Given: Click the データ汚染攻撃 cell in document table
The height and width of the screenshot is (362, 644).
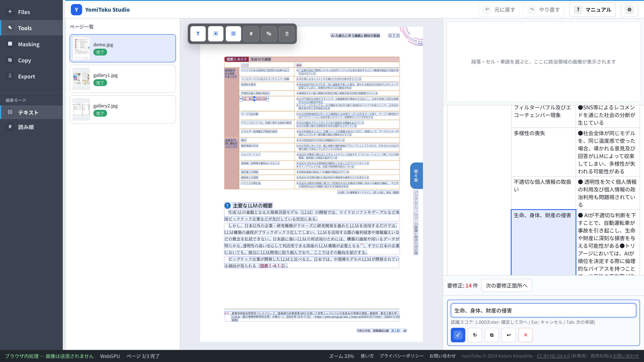Looking at the screenshot, I should pos(250,114).
